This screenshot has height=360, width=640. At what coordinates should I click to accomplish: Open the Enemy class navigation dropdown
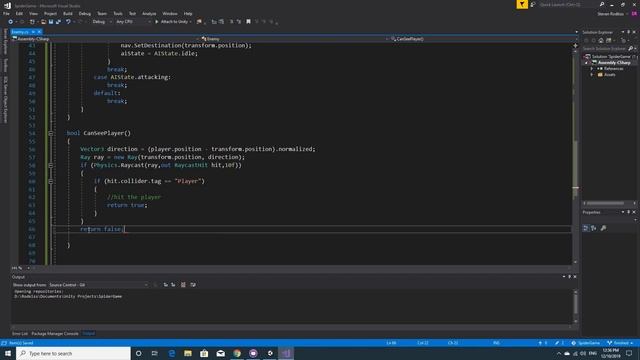click(x=294, y=39)
